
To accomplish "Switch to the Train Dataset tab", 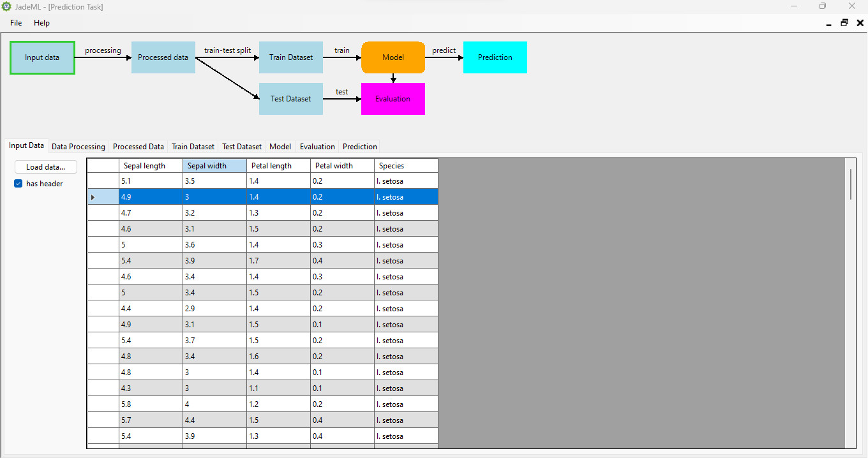I will [x=193, y=147].
